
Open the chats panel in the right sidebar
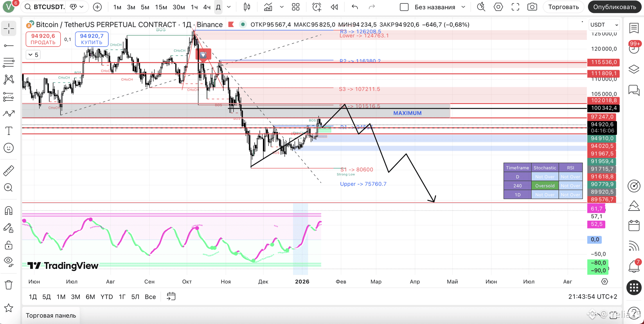[x=634, y=90]
